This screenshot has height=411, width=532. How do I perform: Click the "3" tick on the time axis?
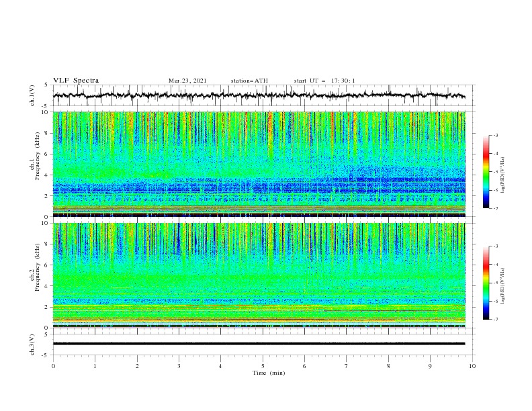pyautogui.click(x=179, y=366)
